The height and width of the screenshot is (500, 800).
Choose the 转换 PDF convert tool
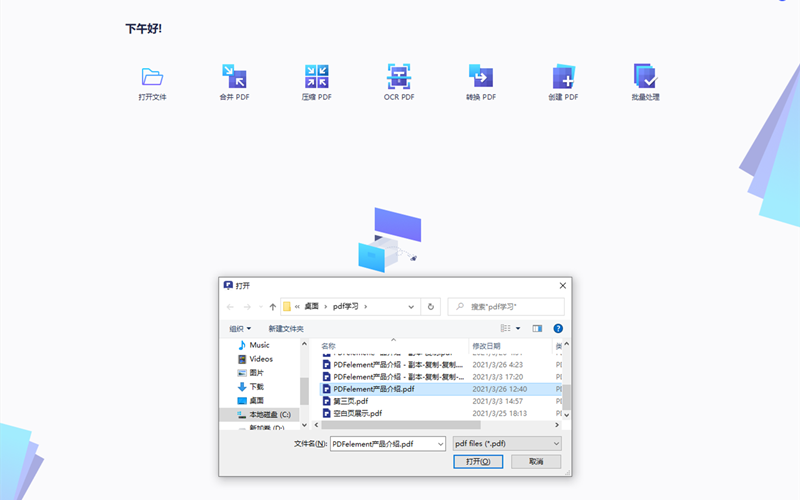click(x=480, y=77)
